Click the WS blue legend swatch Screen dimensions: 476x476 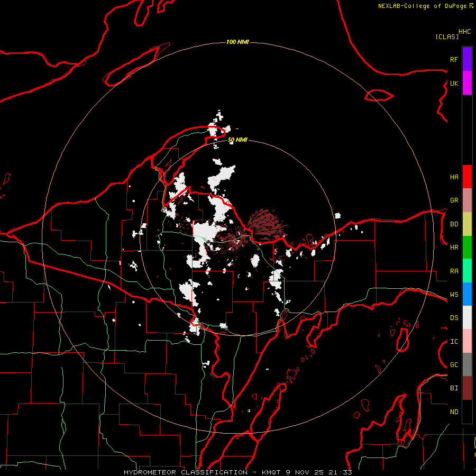coord(467,294)
